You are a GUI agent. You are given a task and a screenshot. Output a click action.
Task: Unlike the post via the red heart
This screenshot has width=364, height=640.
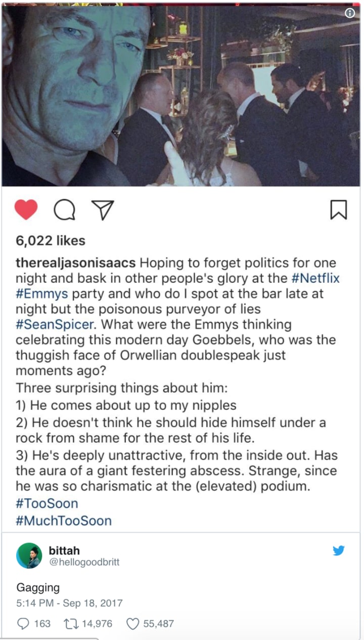point(26,209)
